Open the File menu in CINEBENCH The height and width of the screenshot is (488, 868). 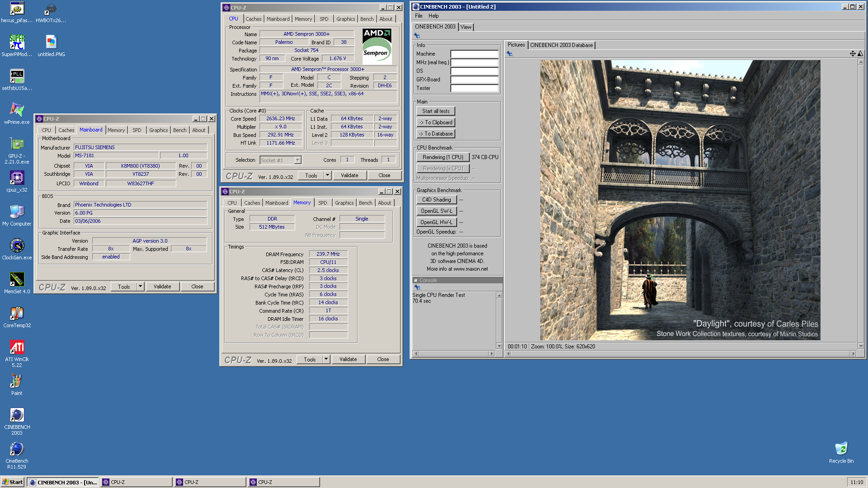pyautogui.click(x=419, y=16)
